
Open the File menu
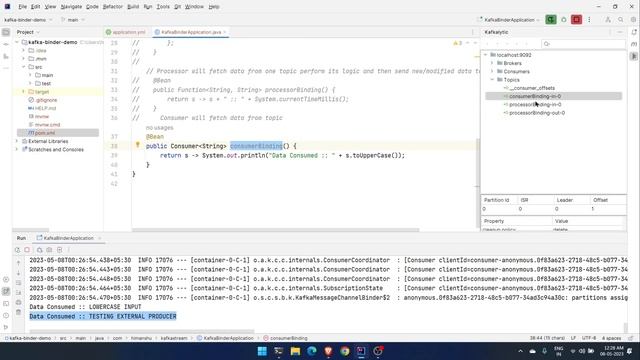tap(22, 7)
